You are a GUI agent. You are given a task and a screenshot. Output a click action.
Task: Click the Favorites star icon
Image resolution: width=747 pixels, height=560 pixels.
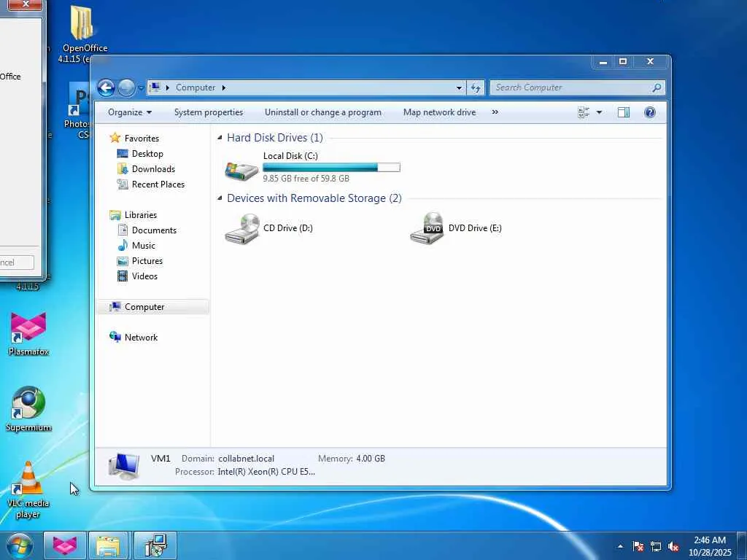[115, 138]
